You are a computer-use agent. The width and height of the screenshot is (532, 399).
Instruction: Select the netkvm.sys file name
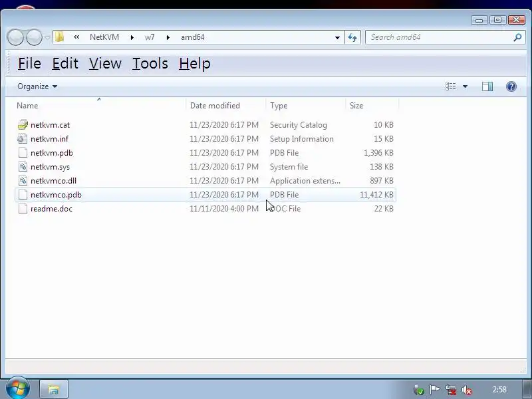coord(51,167)
